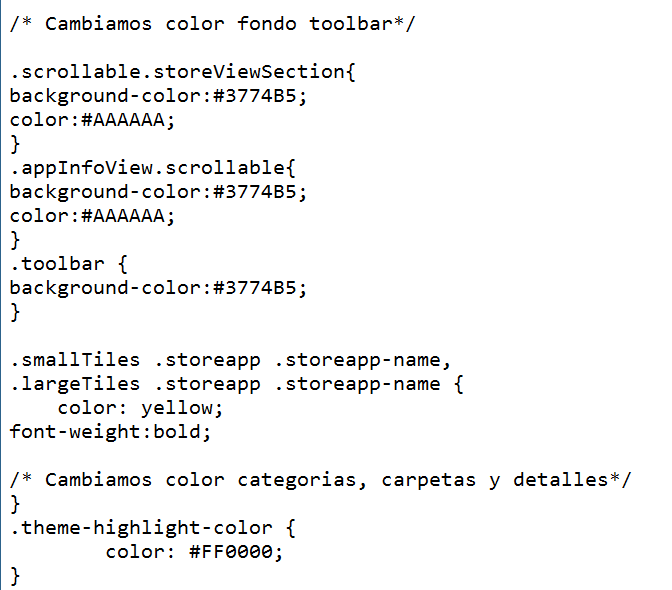Click color:#AAAAAA line in .appInfoView.scrollable rule
The height and width of the screenshot is (590, 672).
click(x=92, y=216)
